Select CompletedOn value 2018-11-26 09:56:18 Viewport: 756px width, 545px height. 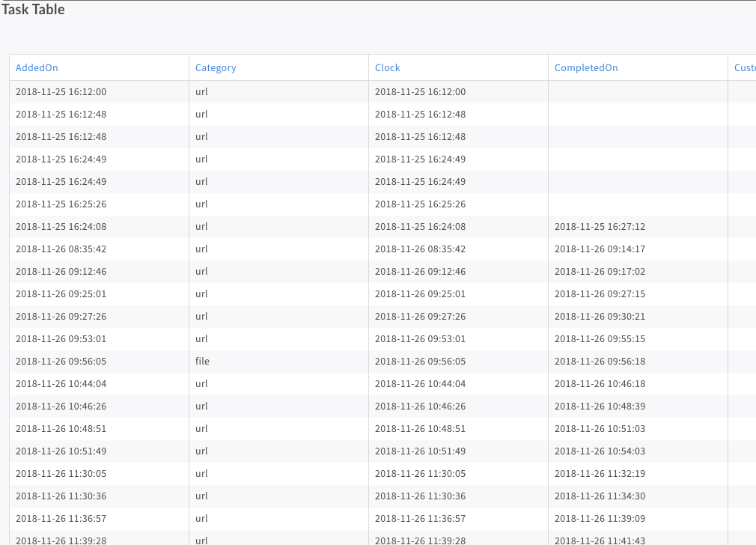(x=600, y=362)
